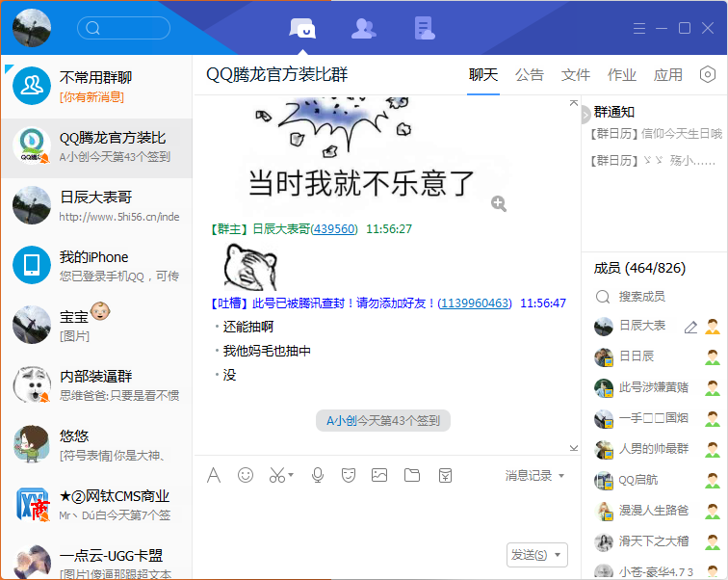The width and height of the screenshot is (728, 580).
Task: Switch to the 公告 tab
Action: (530, 75)
